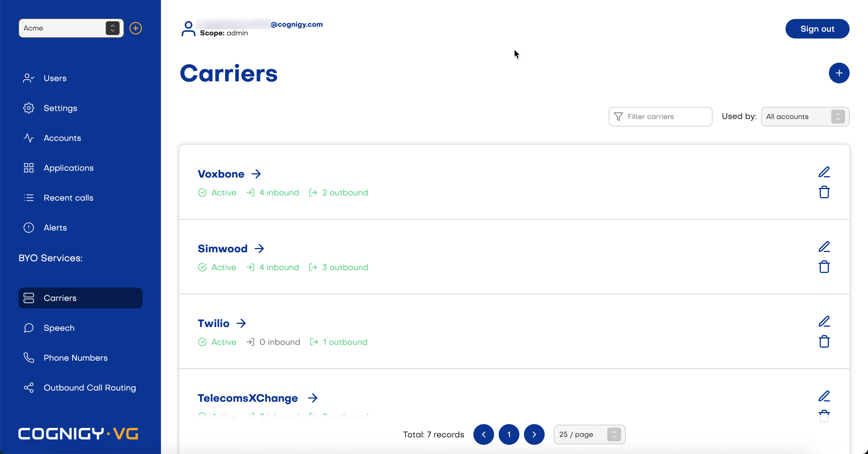Click the add account plus icon beside Acme
This screenshot has width=868, height=454.
[135, 28]
